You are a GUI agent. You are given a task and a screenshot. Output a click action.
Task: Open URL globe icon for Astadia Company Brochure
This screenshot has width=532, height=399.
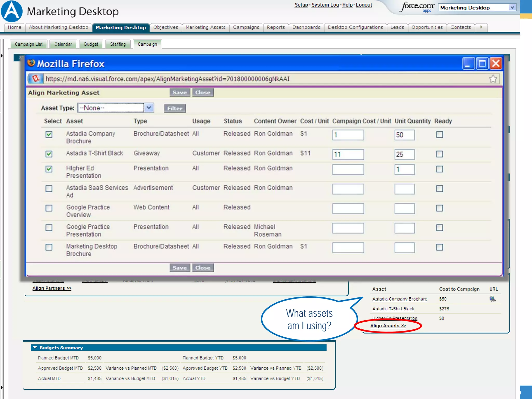[492, 299]
